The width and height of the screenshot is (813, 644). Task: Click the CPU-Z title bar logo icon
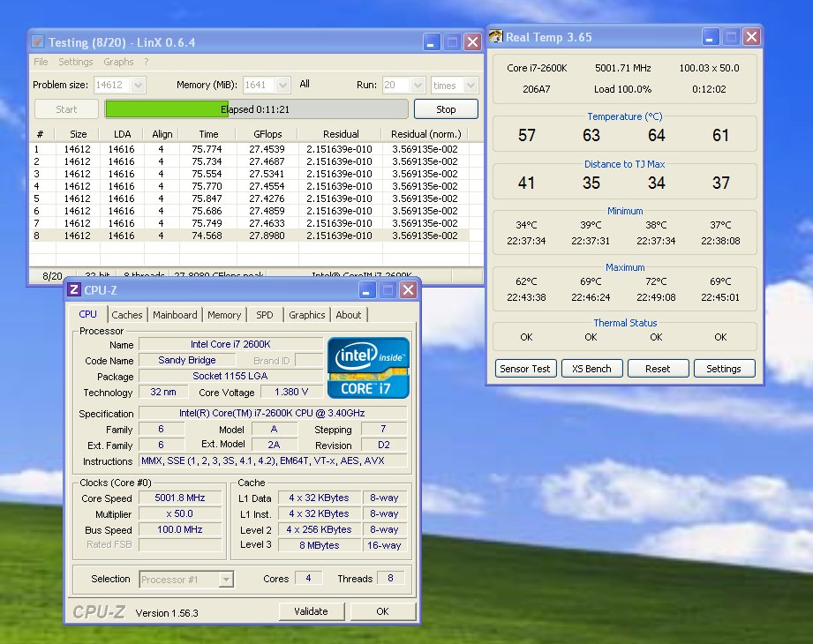pyautogui.click(x=73, y=290)
